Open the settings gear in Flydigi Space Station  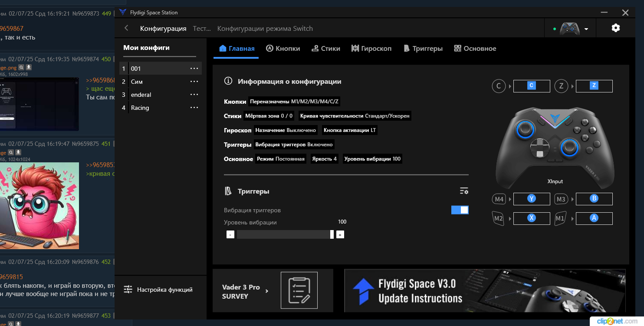coord(615,28)
